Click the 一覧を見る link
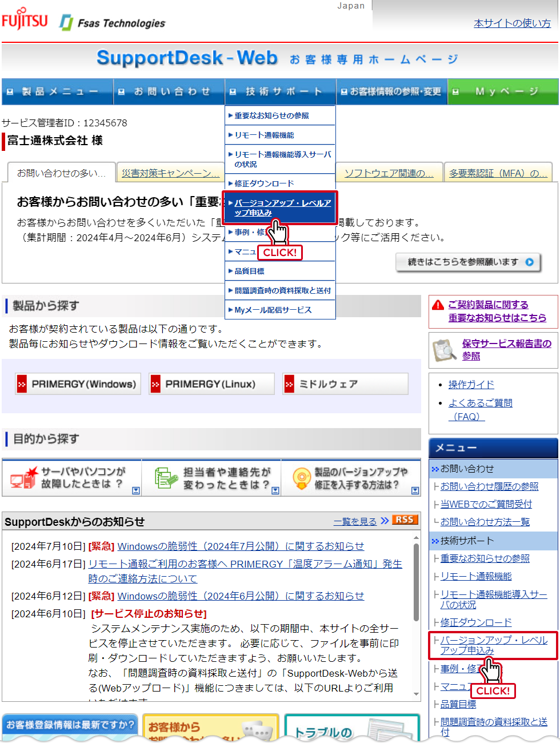This screenshot has height=743, width=560. click(x=355, y=521)
